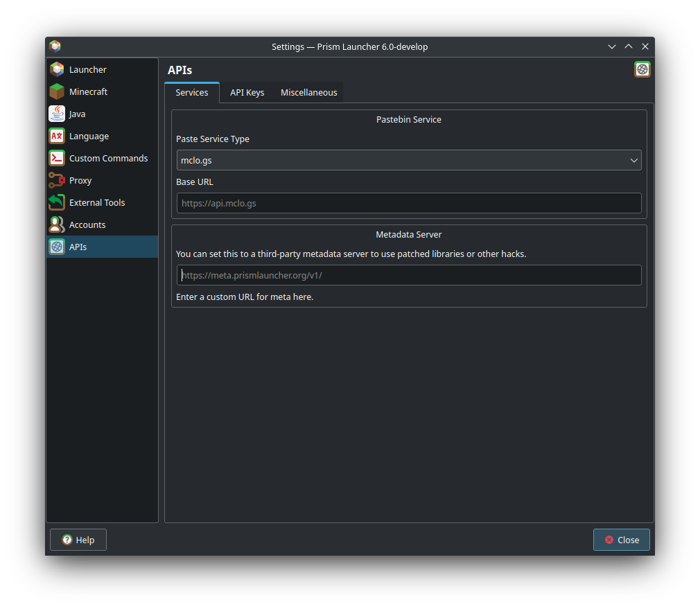700x609 pixels.
Task: Open the Language settings entry
Action: coord(103,136)
